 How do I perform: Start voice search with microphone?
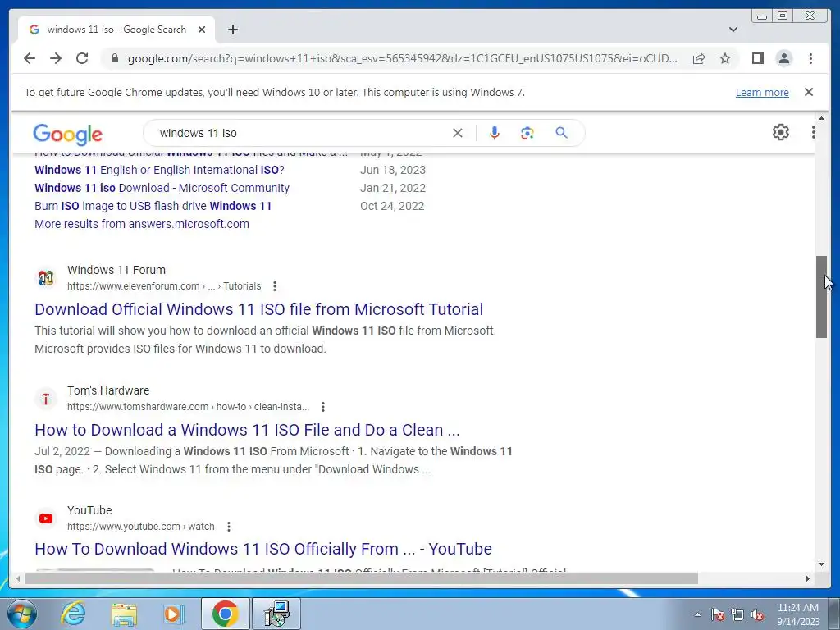point(495,133)
